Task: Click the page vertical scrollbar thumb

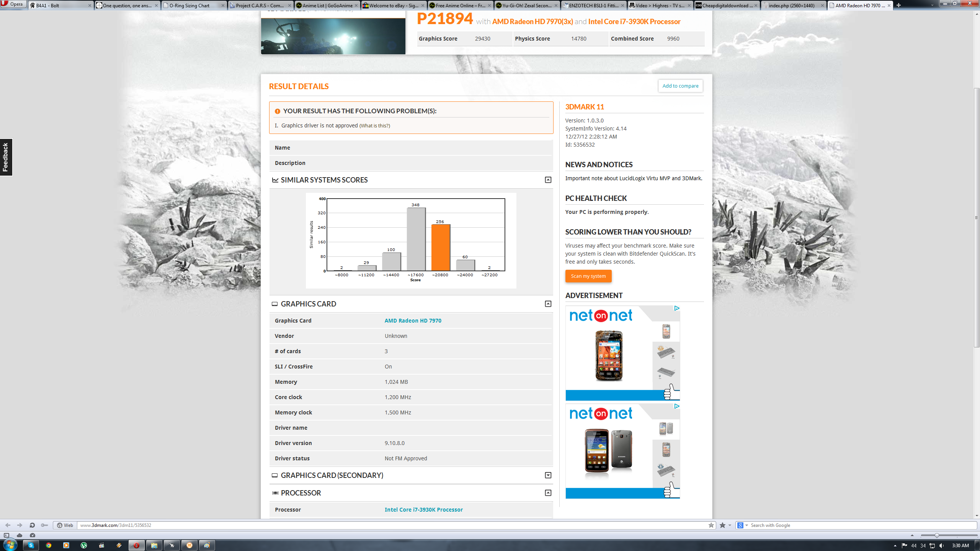Action: (x=977, y=217)
